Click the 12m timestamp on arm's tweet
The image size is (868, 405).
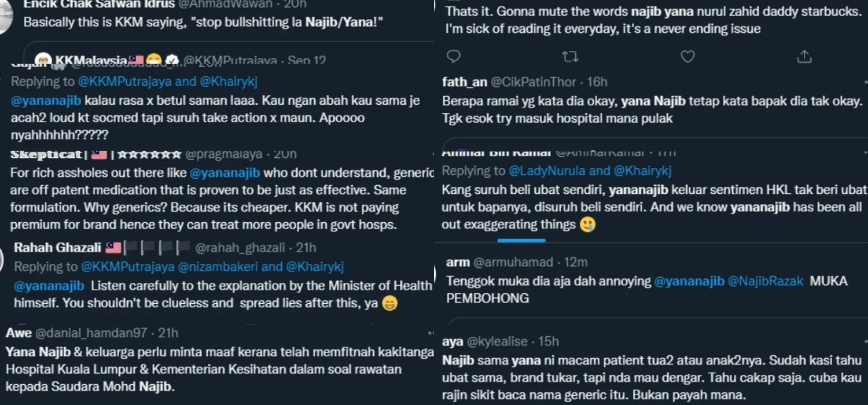pos(575,263)
